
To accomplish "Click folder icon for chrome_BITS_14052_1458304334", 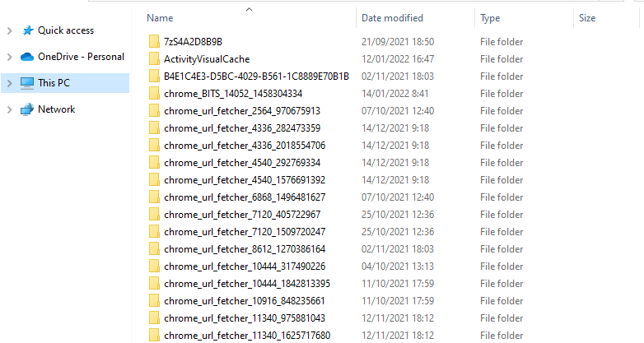I will (154, 94).
